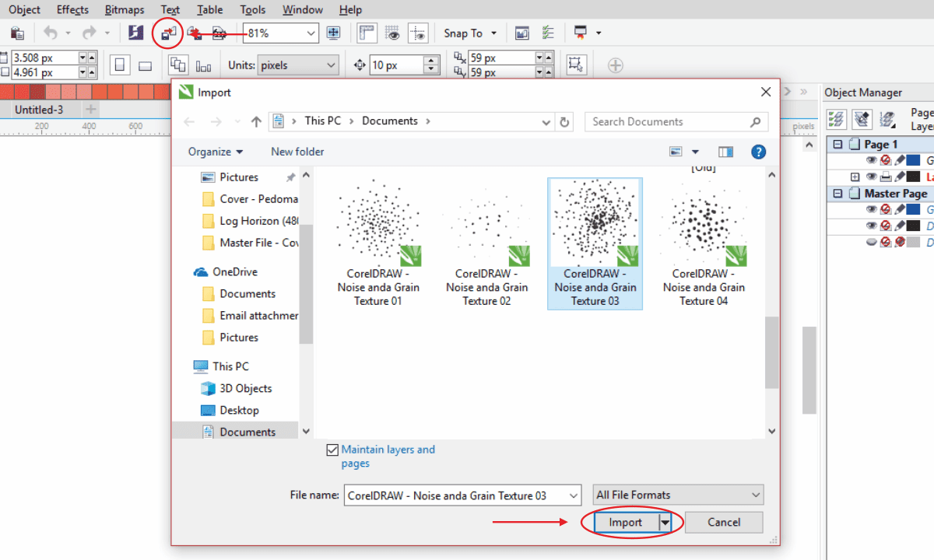
Task: Click Show Object Properties icon in Object Manager
Action: click(837, 119)
